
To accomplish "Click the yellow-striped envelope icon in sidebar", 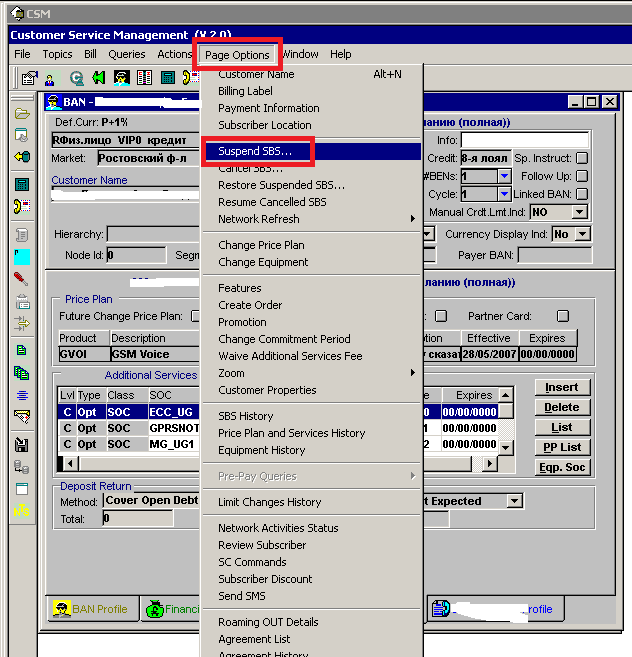I will tap(22, 416).
